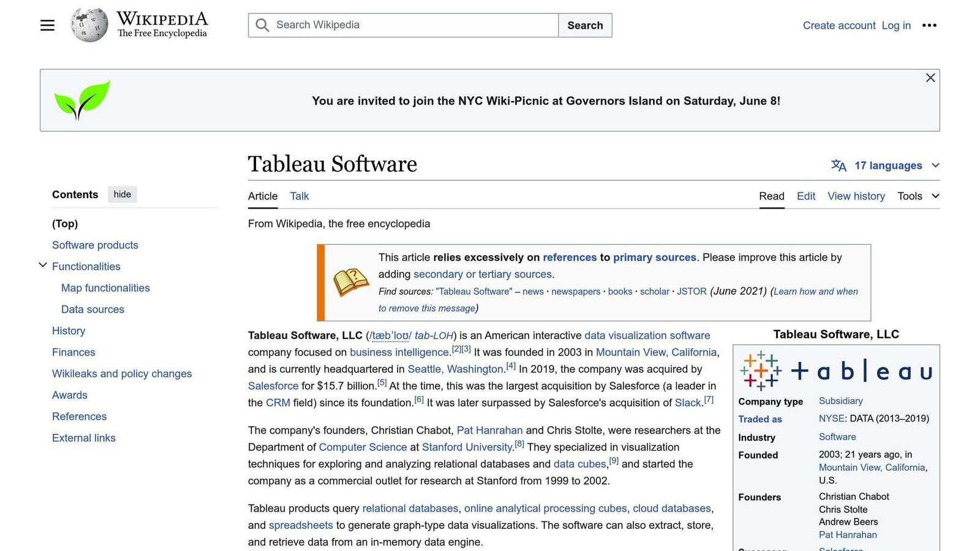Open the CRM link
Image resolution: width=980 pixels, height=551 pixels.
point(278,403)
